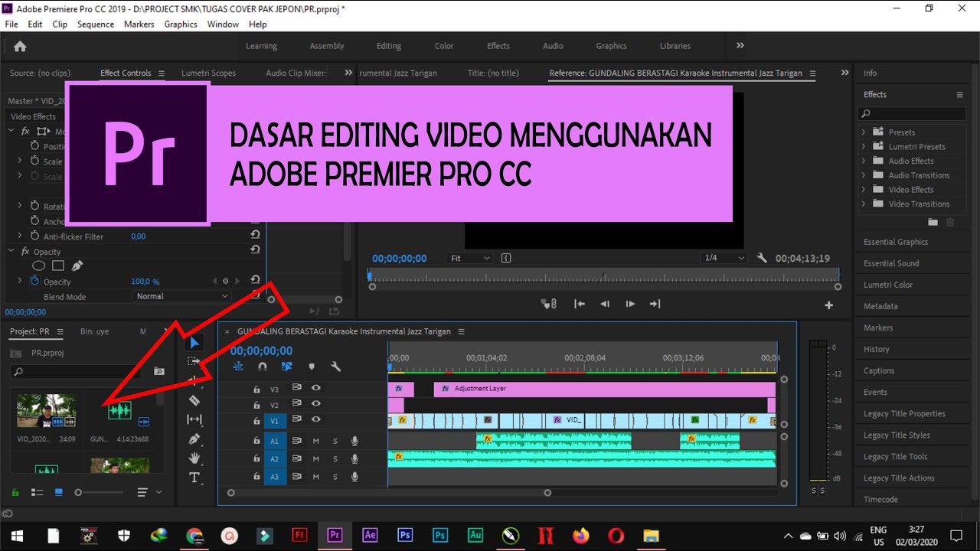Select the Pen tool
The height and width of the screenshot is (551, 980).
pyautogui.click(x=194, y=439)
